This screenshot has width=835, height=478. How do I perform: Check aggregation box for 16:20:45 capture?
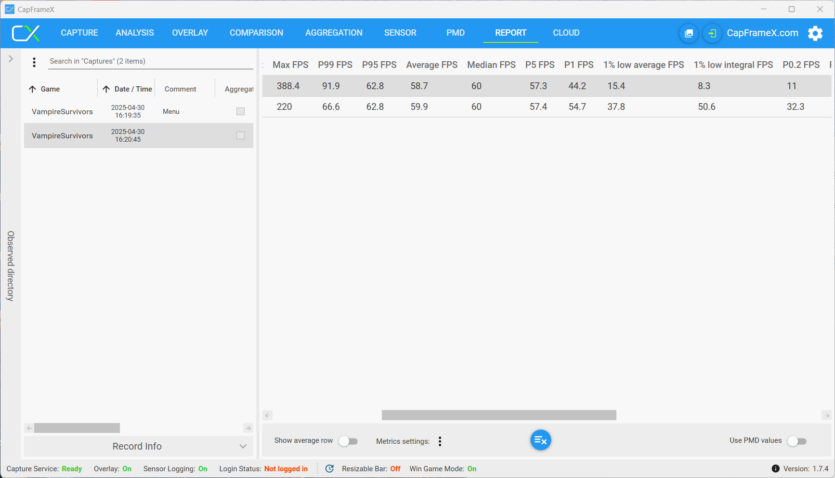click(x=241, y=136)
